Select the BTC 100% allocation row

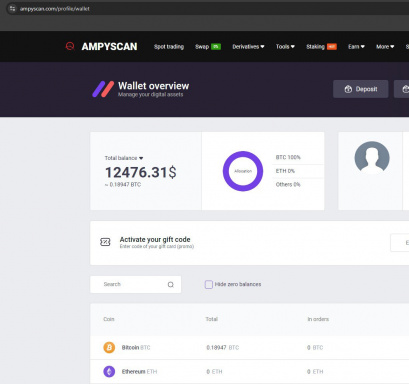[288, 157]
